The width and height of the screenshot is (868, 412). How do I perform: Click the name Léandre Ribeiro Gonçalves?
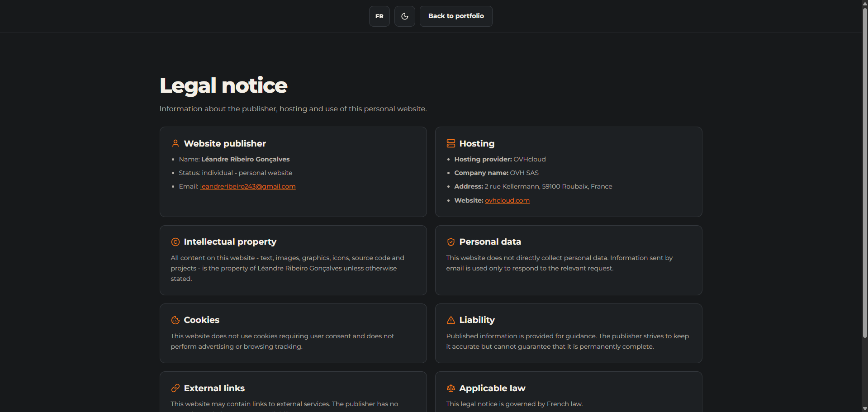245,159
